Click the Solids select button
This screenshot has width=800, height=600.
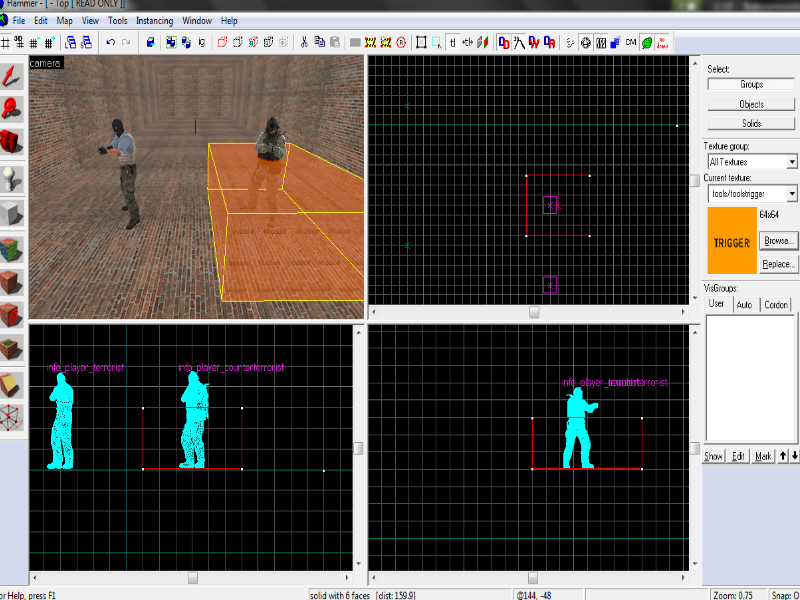751,123
